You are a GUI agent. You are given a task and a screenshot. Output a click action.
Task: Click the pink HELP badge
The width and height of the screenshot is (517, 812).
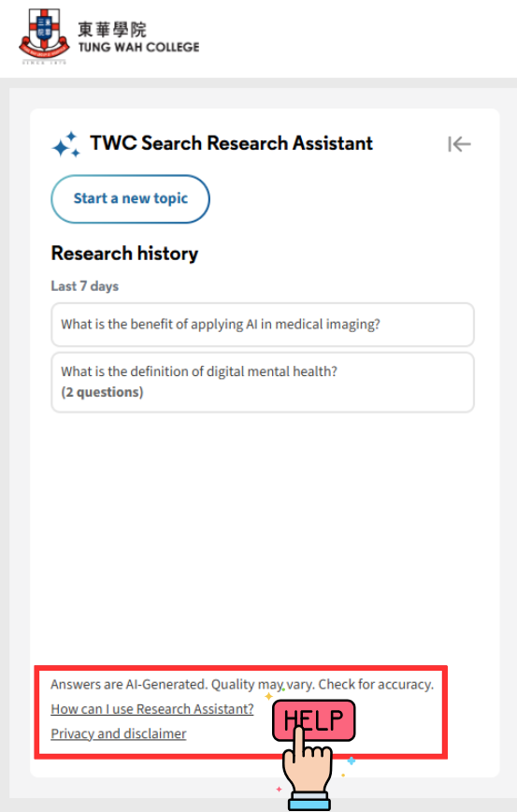pos(313,720)
